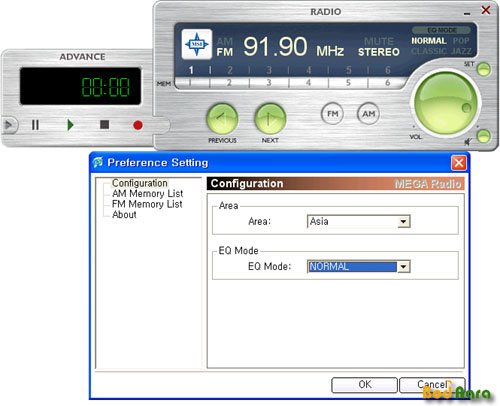Screen dimensions: 500x406
Task: Start recording with the red record button
Action: [x=138, y=125]
